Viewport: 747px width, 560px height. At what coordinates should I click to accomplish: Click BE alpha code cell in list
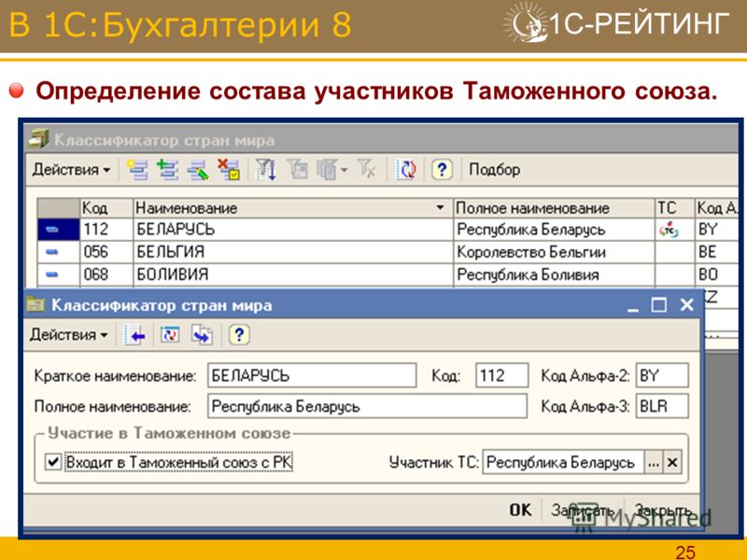pos(716,252)
